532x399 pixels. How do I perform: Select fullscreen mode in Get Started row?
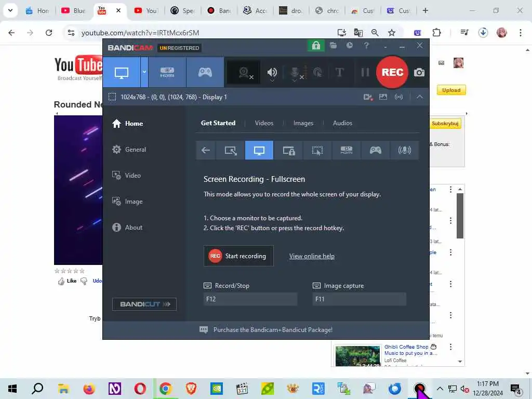(x=259, y=150)
